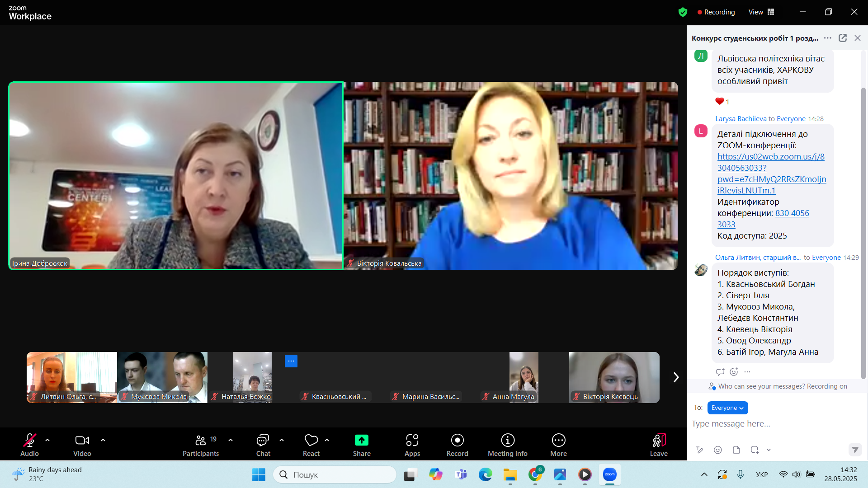
Task: Show hidden system tray icons
Action: [704, 474]
